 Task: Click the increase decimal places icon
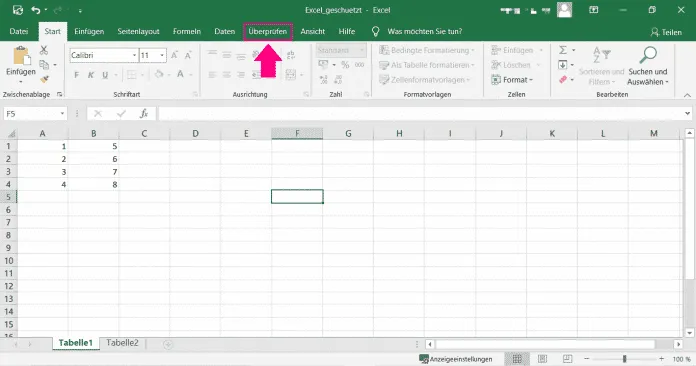click(324, 79)
